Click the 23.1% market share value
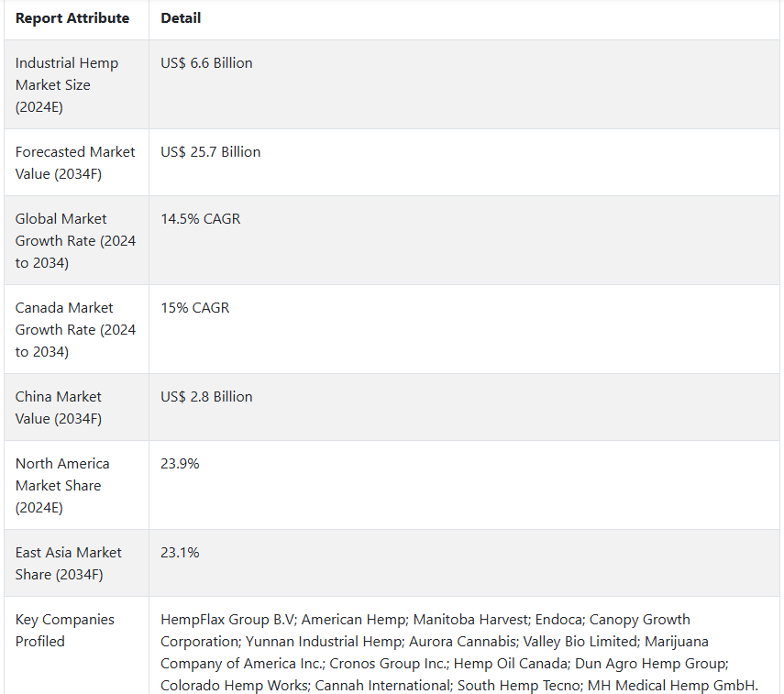This screenshot has height=694, width=784. [180, 553]
